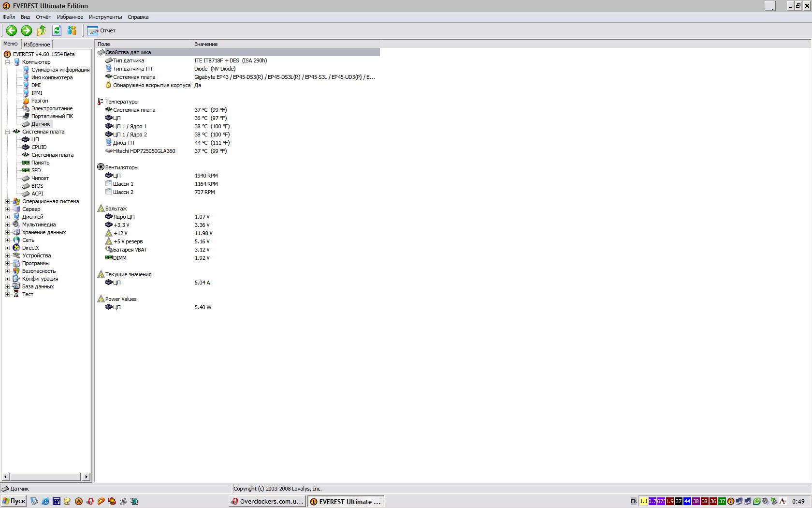Select the Батарея VBAT voltage row
This screenshot has height=508, width=812.
coord(238,250)
